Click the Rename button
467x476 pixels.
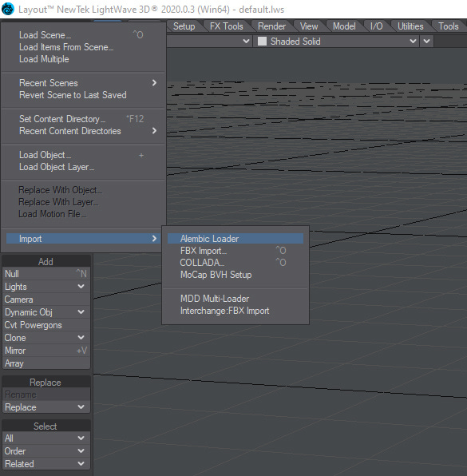46,395
